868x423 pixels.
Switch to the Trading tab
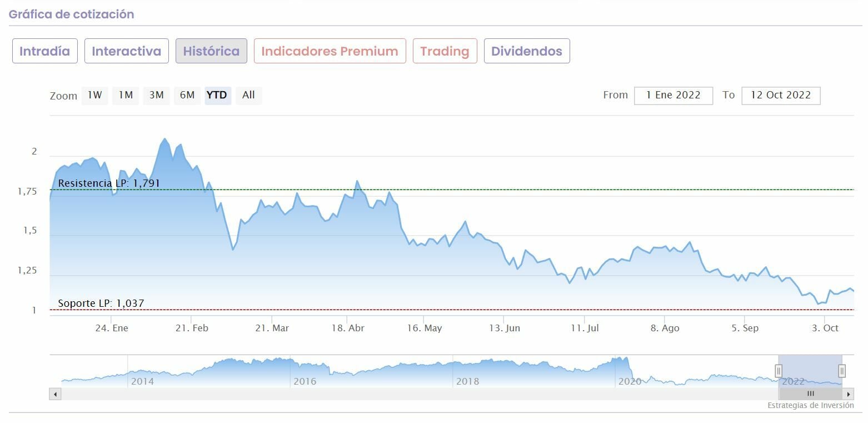pos(445,51)
